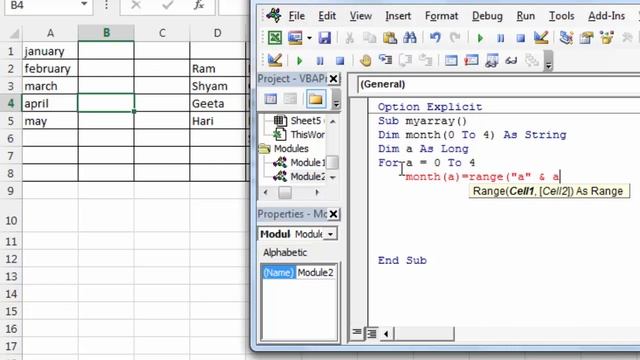Click the Insert UserForm icon
Image resolution: width=640 pixels, height=360 pixels.
point(295,38)
